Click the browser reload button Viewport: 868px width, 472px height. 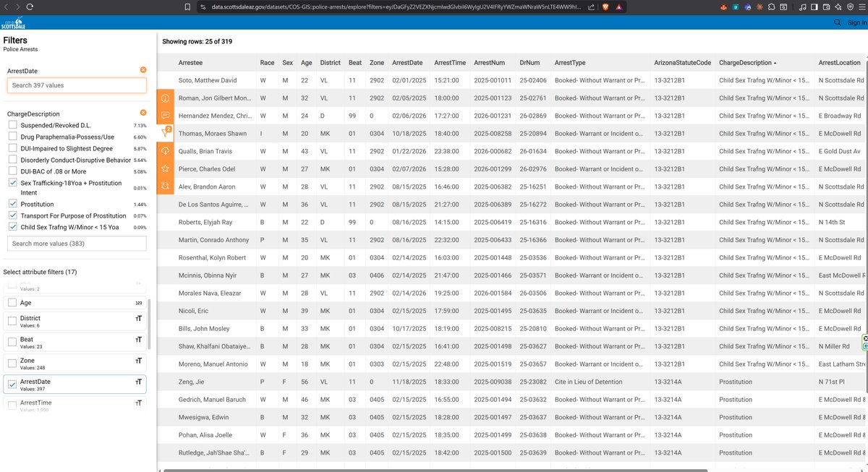click(x=28, y=7)
